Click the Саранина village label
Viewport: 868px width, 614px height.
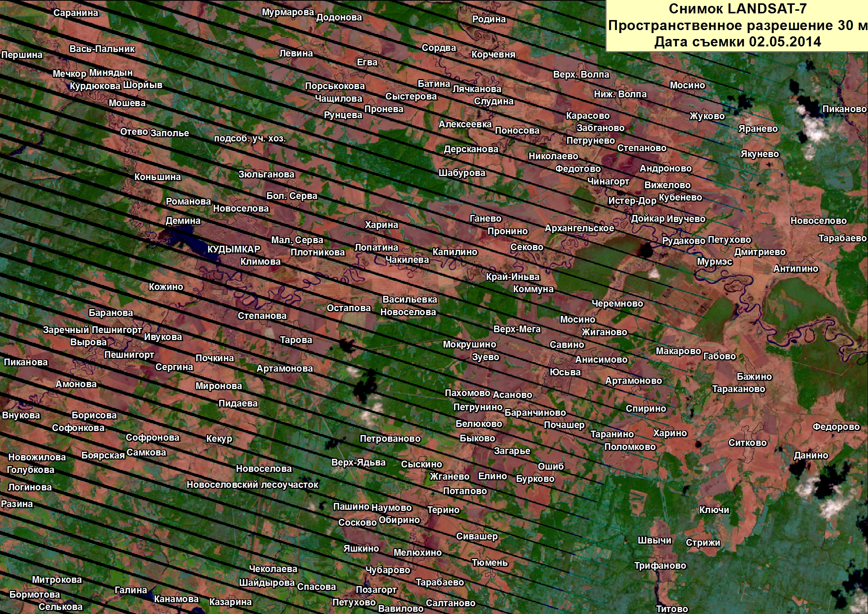76,13
